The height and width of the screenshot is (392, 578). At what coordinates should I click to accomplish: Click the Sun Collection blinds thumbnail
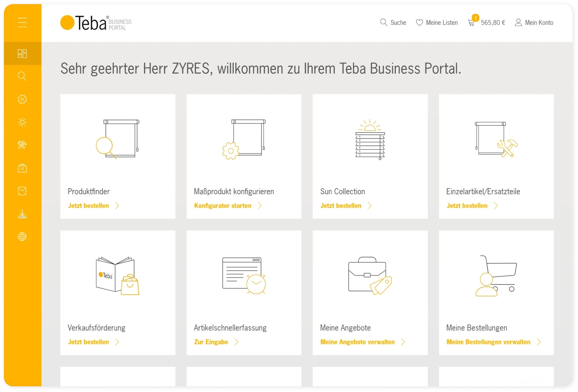tap(370, 139)
